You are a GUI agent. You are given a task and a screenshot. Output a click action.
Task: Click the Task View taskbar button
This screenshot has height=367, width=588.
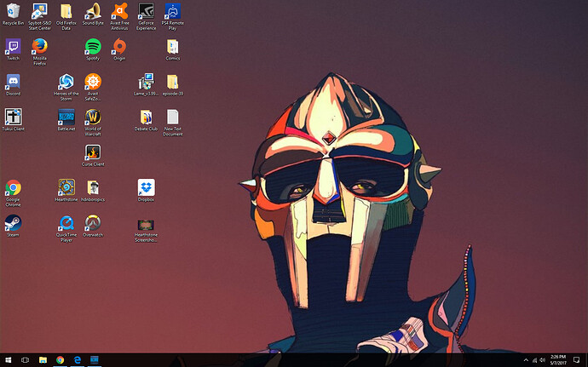point(26,360)
